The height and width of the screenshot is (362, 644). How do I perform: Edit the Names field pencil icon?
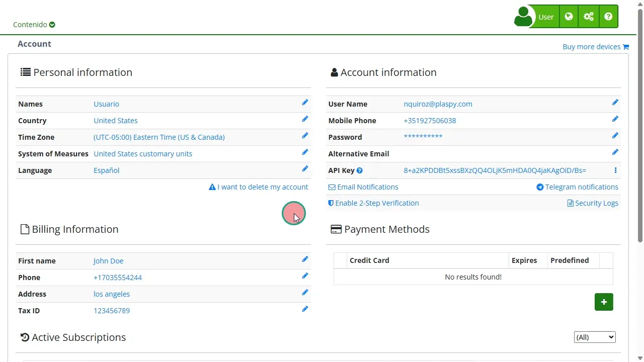pyautogui.click(x=305, y=103)
